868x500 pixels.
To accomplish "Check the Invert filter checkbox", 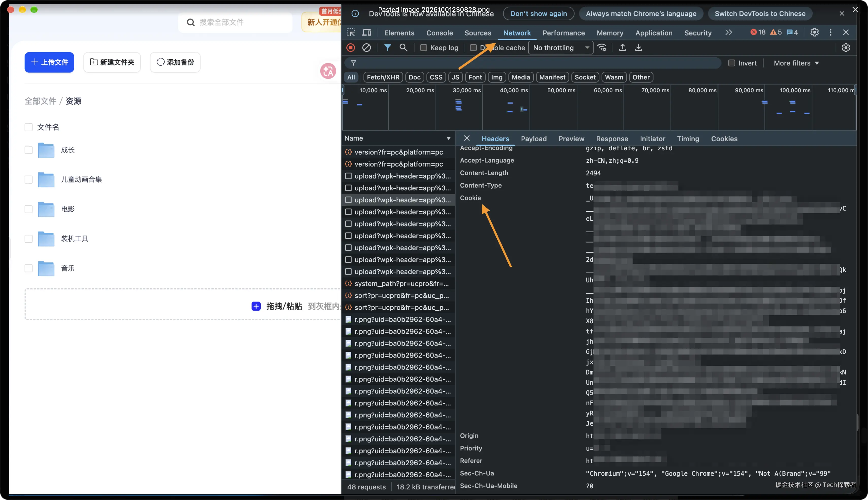I will click(731, 63).
